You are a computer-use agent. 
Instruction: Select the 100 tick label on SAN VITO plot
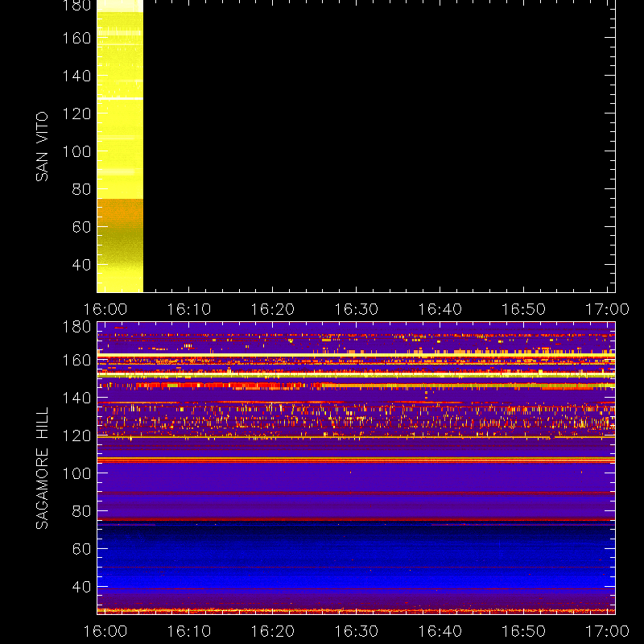click(x=76, y=151)
